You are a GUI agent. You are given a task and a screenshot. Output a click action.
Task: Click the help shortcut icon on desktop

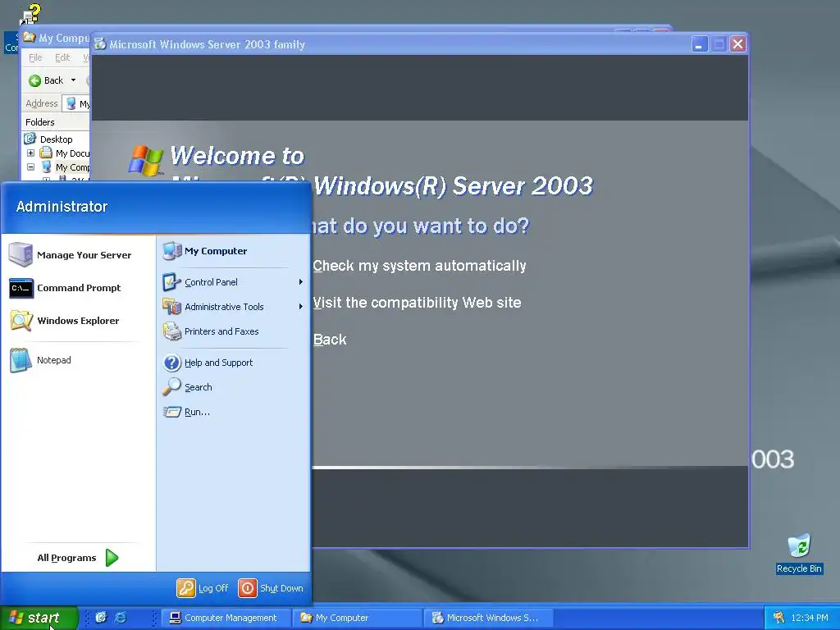(x=30, y=15)
